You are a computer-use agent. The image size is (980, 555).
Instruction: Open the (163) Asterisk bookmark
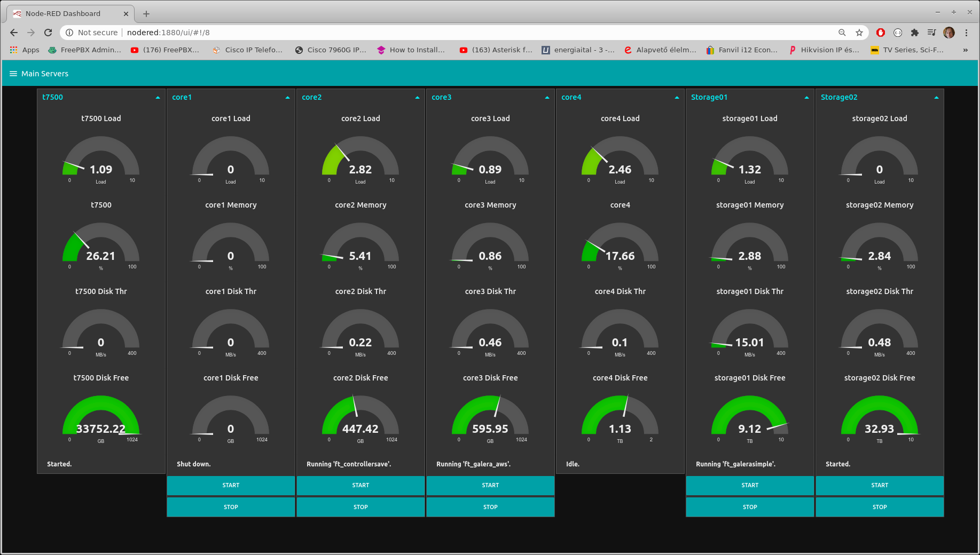(x=496, y=50)
